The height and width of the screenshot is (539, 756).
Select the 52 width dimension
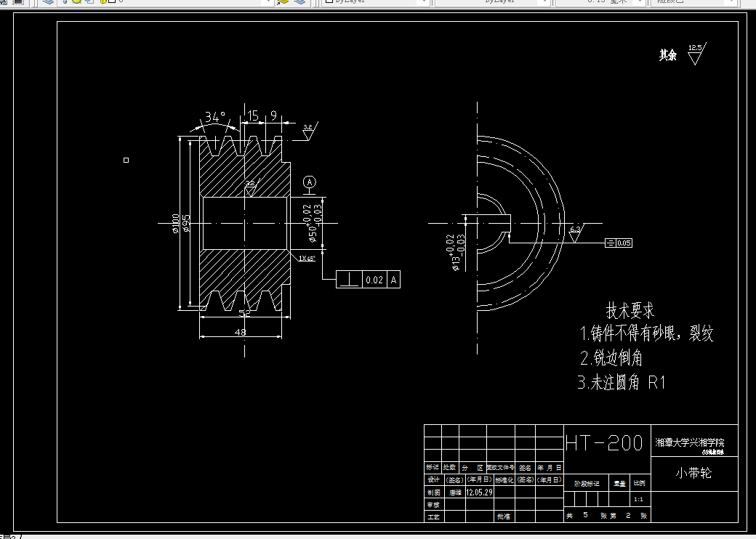[245, 313]
